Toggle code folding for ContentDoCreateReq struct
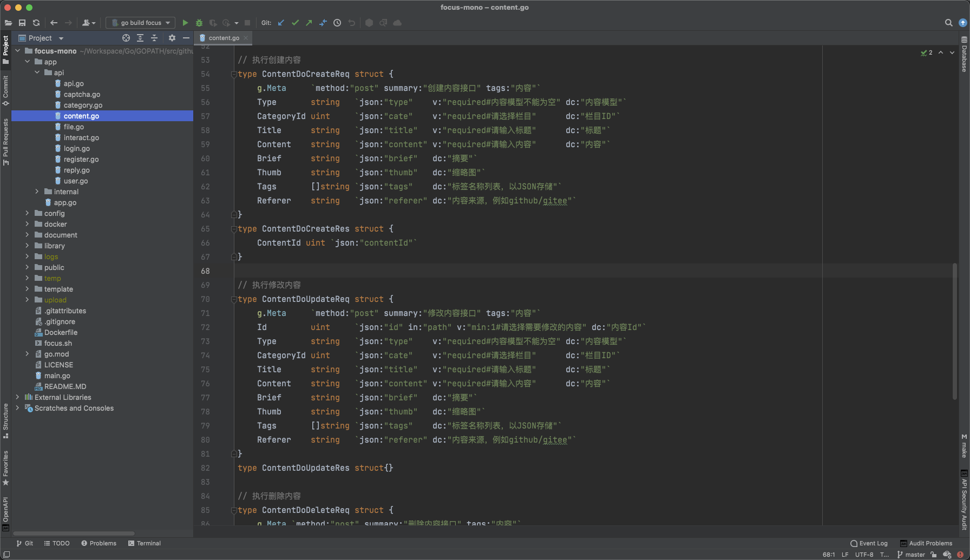 [x=234, y=74]
